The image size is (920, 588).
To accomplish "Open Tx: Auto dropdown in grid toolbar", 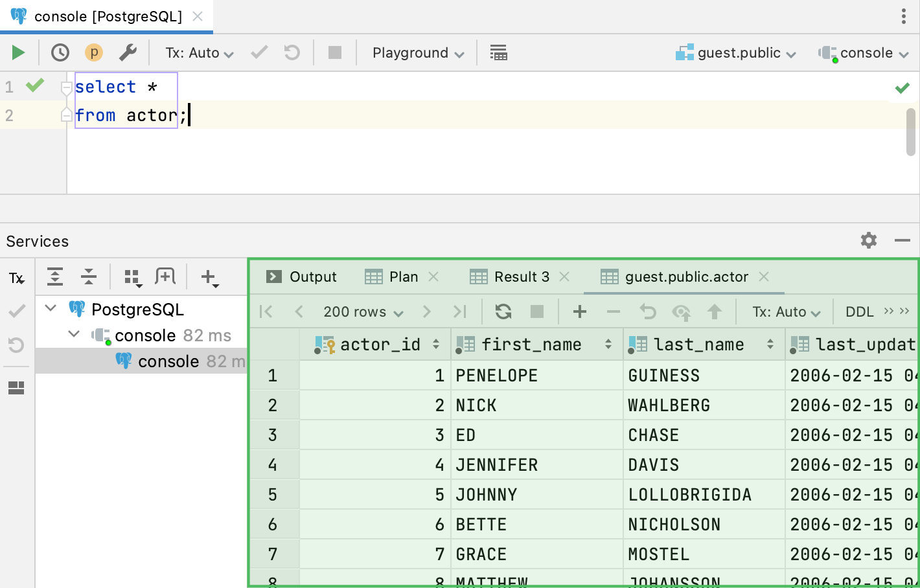I will point(787,312).
